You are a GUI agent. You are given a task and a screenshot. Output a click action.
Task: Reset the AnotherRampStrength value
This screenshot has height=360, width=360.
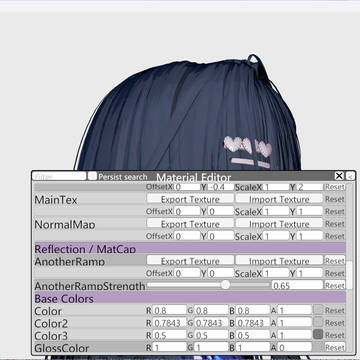coord(335,285)
